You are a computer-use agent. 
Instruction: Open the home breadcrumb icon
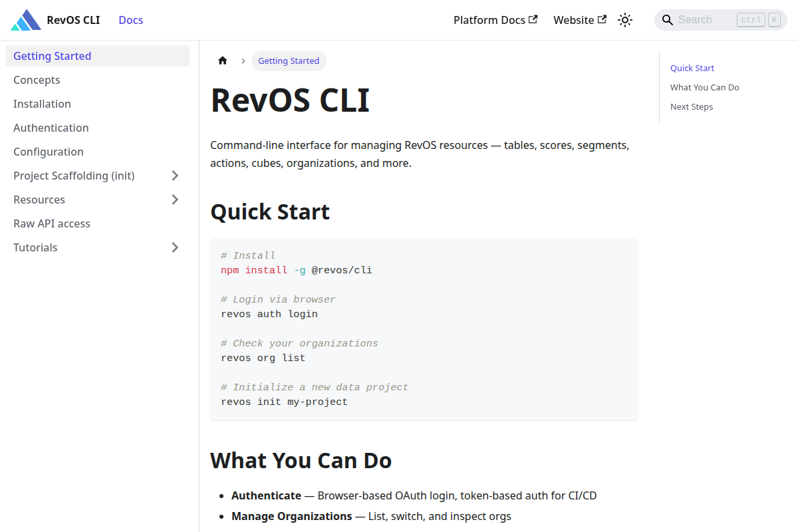pos(223,61)
